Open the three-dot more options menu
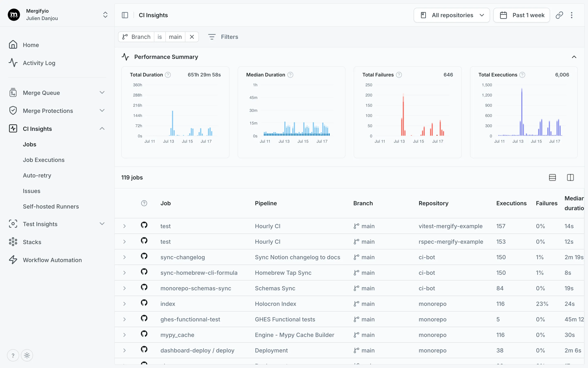This screenshot has width=588, height=368. point(572,15)
